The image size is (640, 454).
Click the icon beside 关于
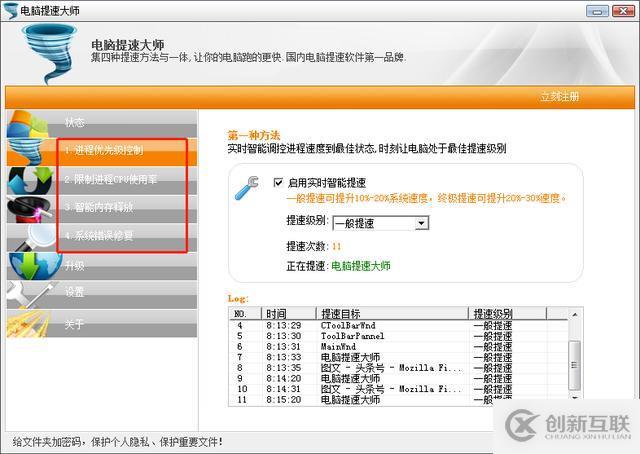tap(27, 324)
